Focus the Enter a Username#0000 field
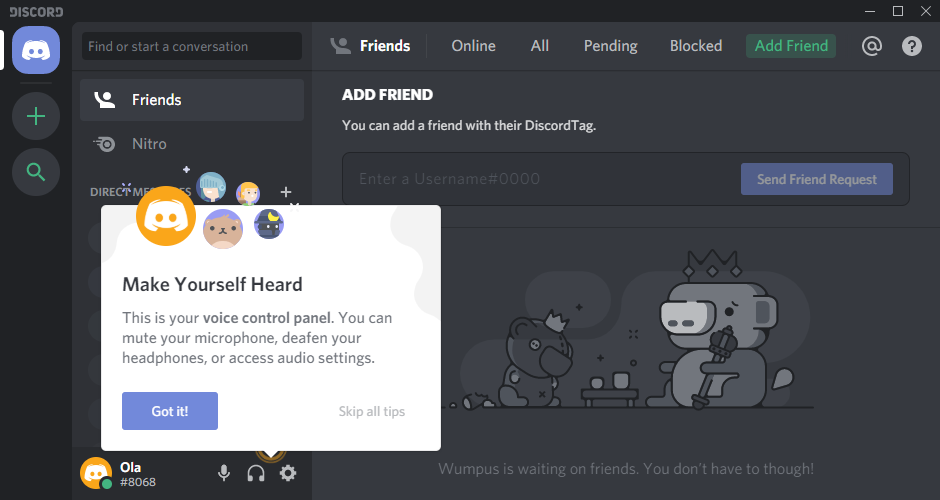Screen dimensions: 940x500 click(x=540, y=179)
